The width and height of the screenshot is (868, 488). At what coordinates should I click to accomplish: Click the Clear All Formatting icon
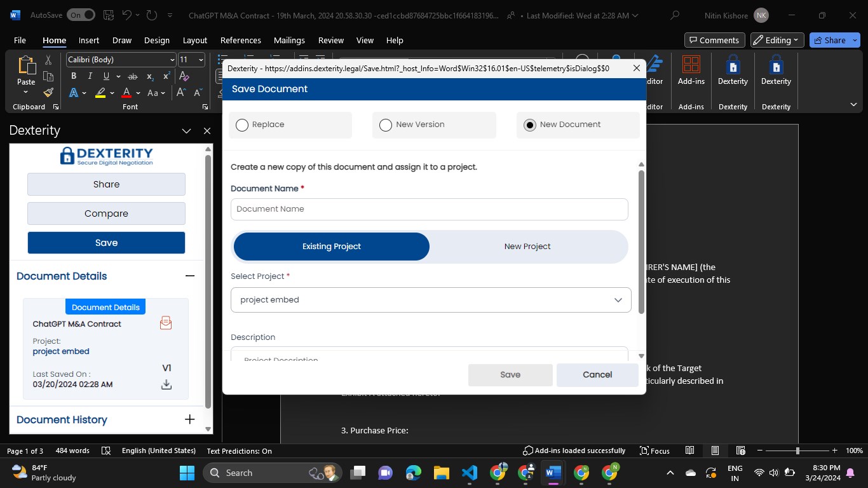coord(184,76)
